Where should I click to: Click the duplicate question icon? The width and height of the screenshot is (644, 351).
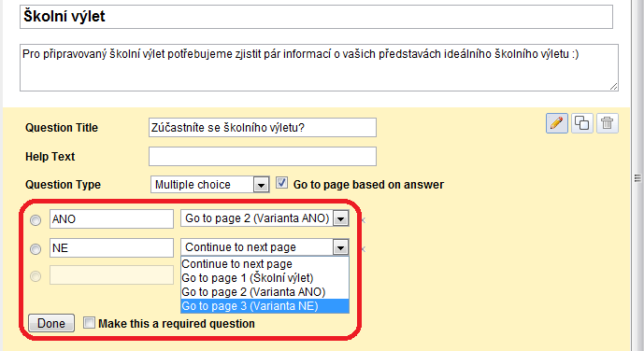coord(581,123)
